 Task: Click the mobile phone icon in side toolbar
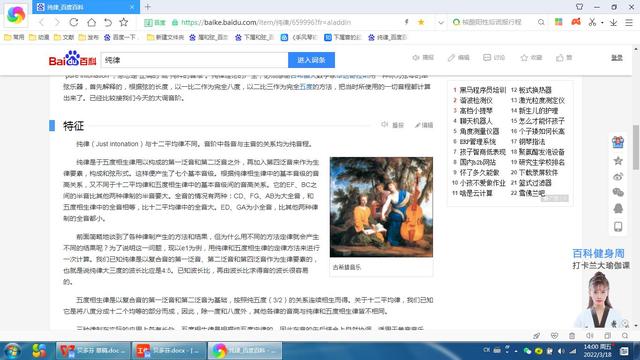[618, 227]
